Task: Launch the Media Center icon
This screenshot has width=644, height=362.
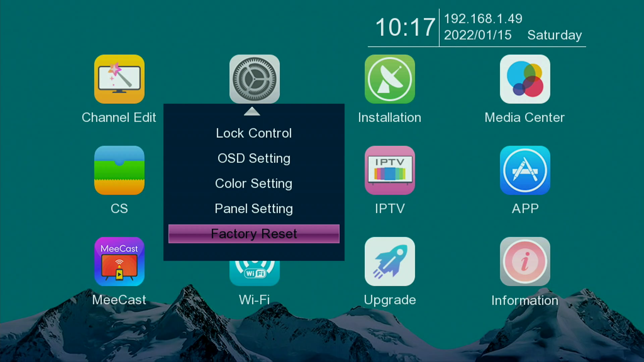Action: tap(525, 79)
